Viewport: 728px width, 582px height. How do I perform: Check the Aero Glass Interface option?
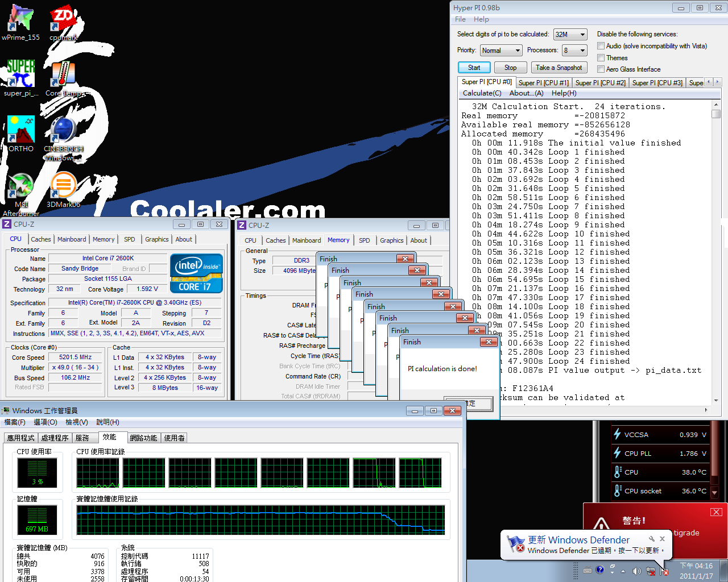601,69
